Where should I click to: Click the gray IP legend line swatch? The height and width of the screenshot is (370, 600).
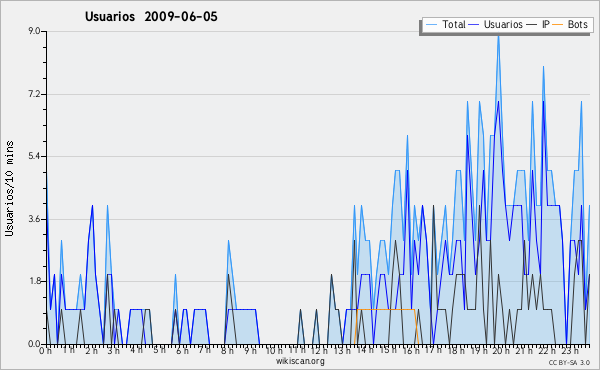coord(532,25)
